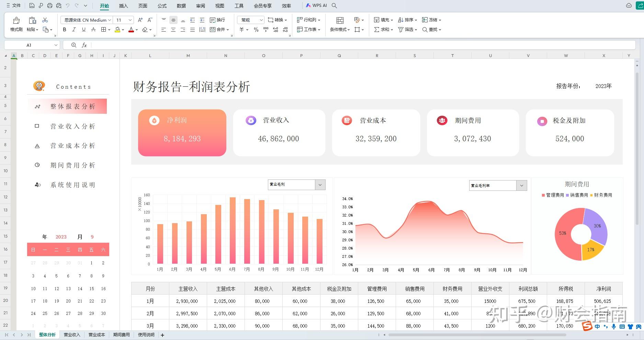Click the 营业成本分析 navigation link
Image resolution: width=644 pixels, height=340 pixels.
click(x=73, y=146)
